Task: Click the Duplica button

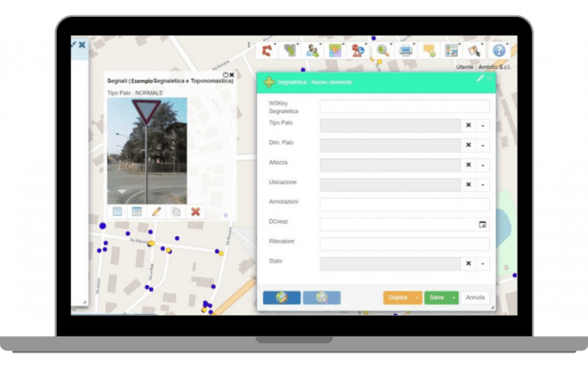Action: pyautogui.click(x=398, y=297)
